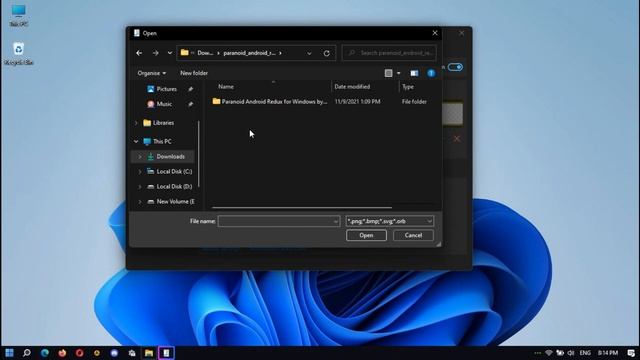Viewport: 640px width, 360px height.
Task: Show hidden tray icons overflow
Action: tap(538, 353)
